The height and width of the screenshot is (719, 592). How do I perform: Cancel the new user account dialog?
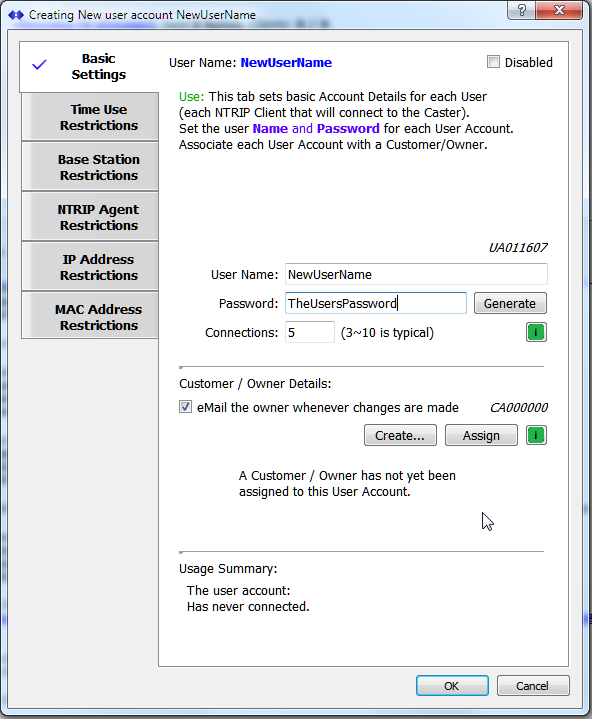pyautogui.click(x=533, y=686)
